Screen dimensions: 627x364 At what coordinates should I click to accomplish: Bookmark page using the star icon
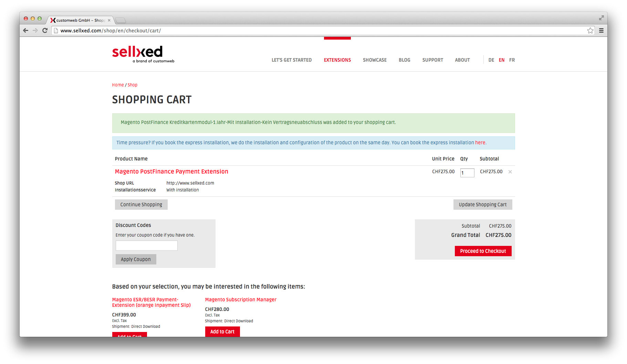point(590,31)
